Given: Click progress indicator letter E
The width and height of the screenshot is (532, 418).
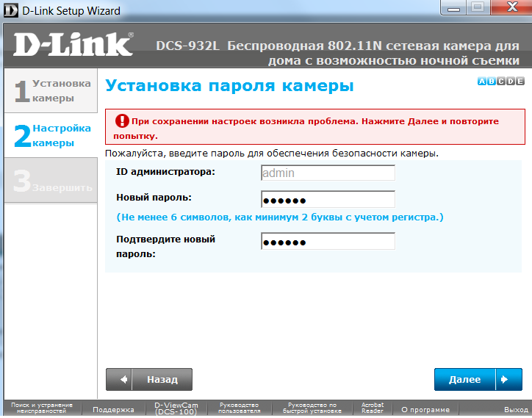Looking at the screenshot, I should 520,82.
